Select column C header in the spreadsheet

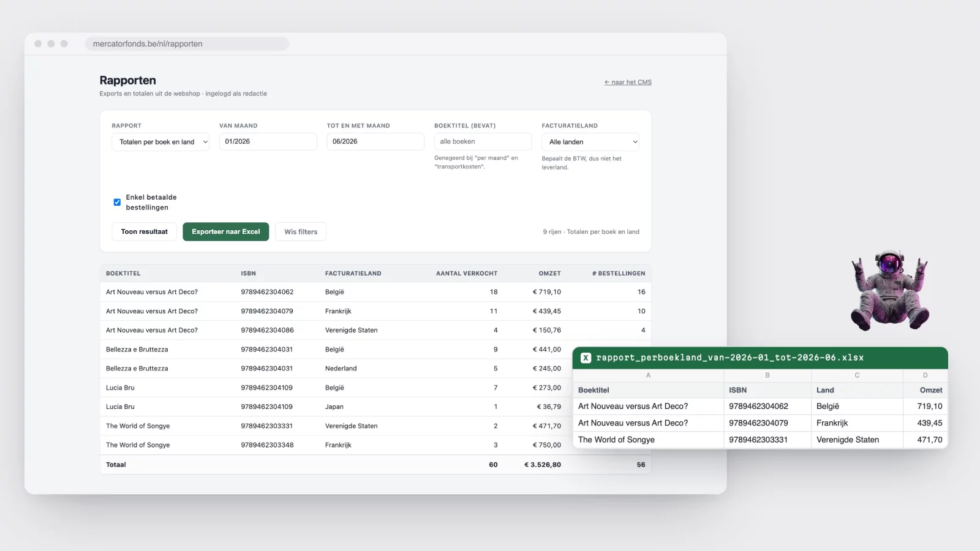857,375
